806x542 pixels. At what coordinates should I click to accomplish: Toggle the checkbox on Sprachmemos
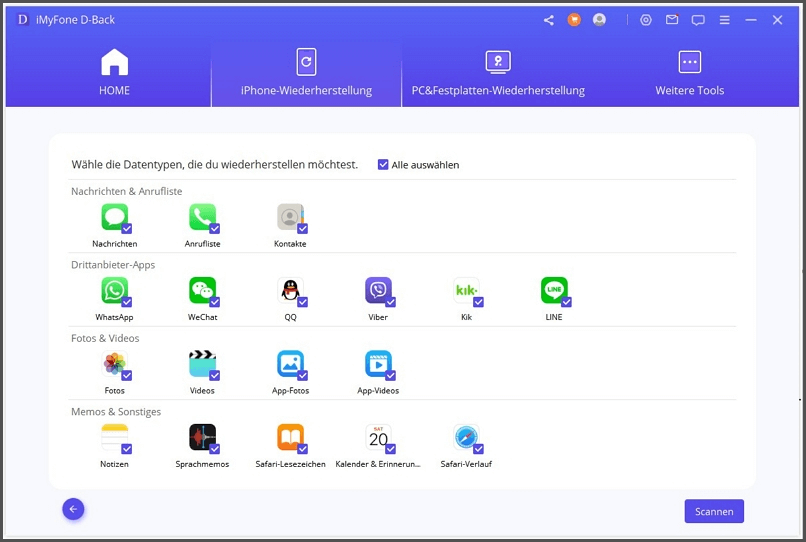pos(214,449)
